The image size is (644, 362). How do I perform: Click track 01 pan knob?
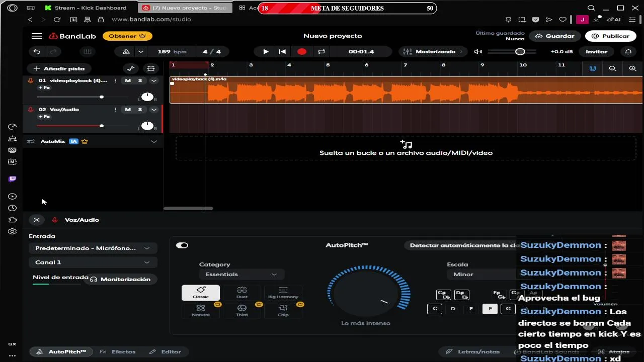pyautogui.click(x=147, y=97)
